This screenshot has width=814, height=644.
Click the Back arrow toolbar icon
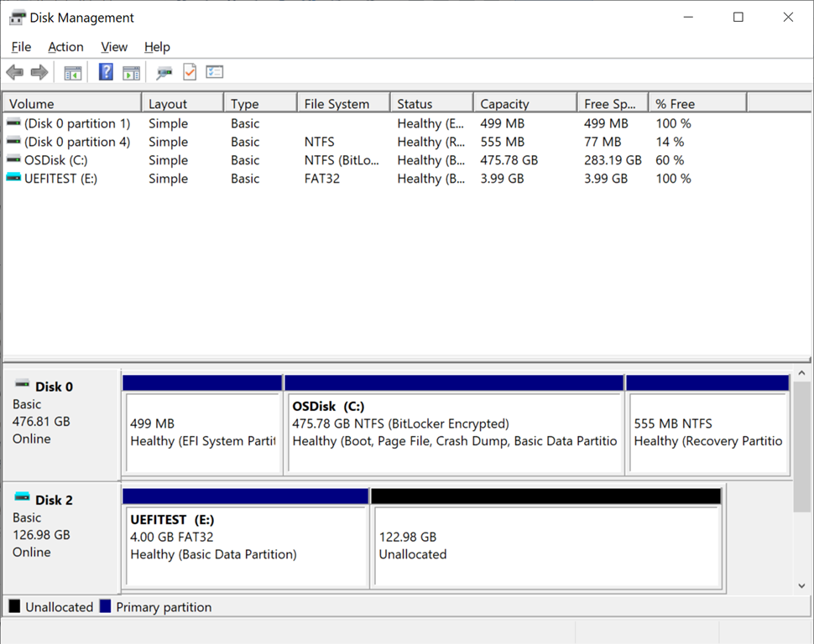pos(15,73)
